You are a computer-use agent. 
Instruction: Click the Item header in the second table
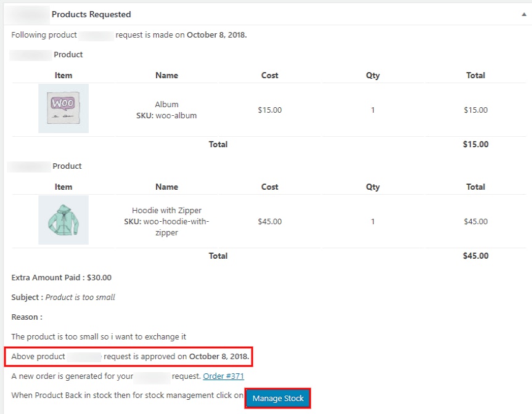click(x=63, y=187)
